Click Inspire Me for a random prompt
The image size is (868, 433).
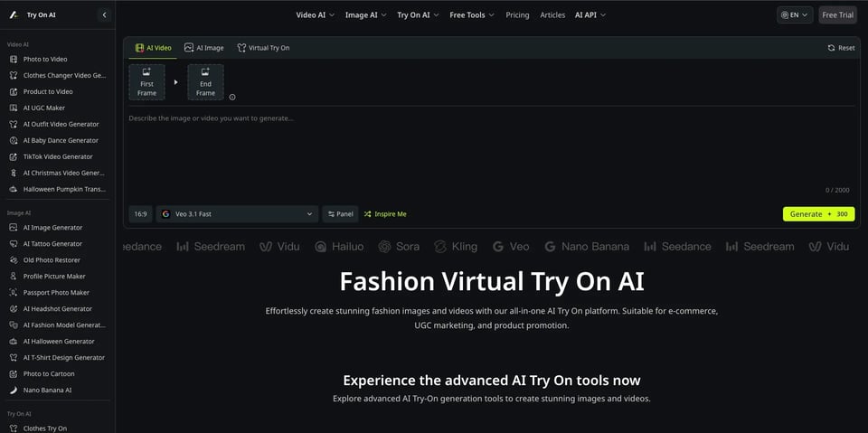tap(385, 213)
